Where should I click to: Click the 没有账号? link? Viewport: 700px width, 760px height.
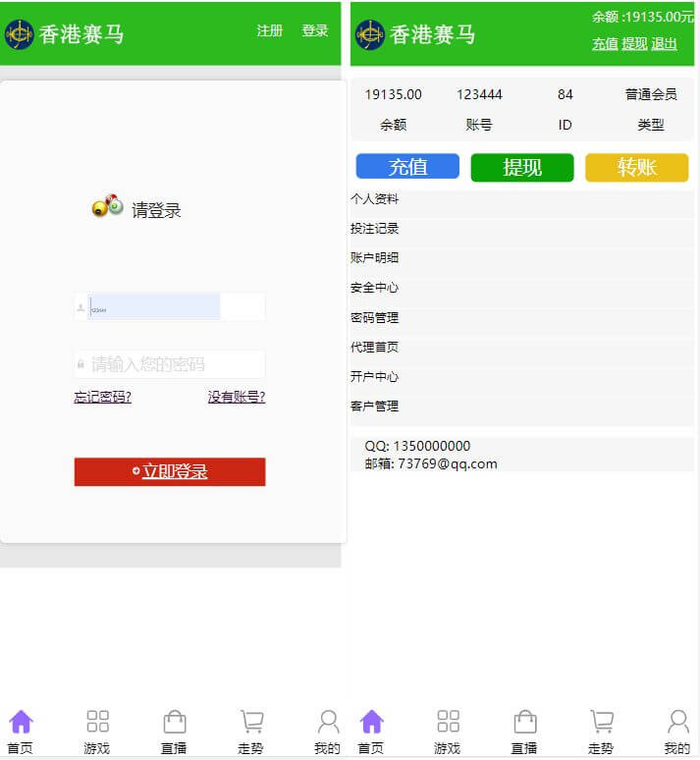pos(237,397)
